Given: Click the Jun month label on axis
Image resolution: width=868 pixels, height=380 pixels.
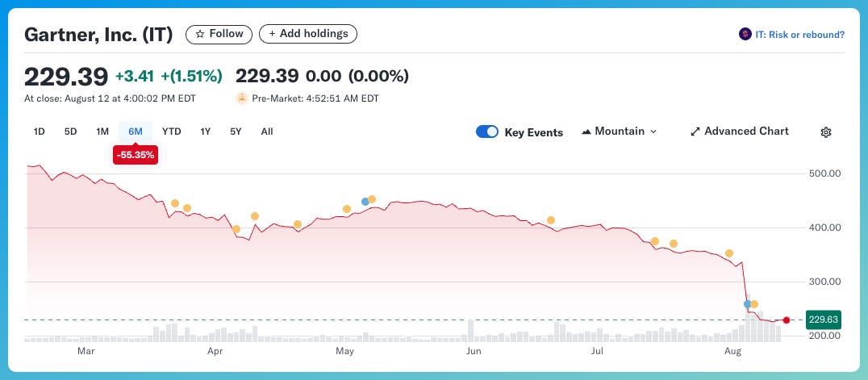Looking at the screenshot, I should (x=474, y=351).
